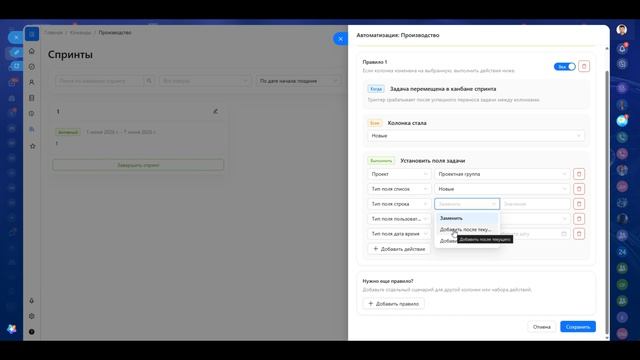Image resolution: width=640 pixels, height=360 pixels.
Task: Open the star favorites icon in sidebar
Action: (x=33, y=146)
